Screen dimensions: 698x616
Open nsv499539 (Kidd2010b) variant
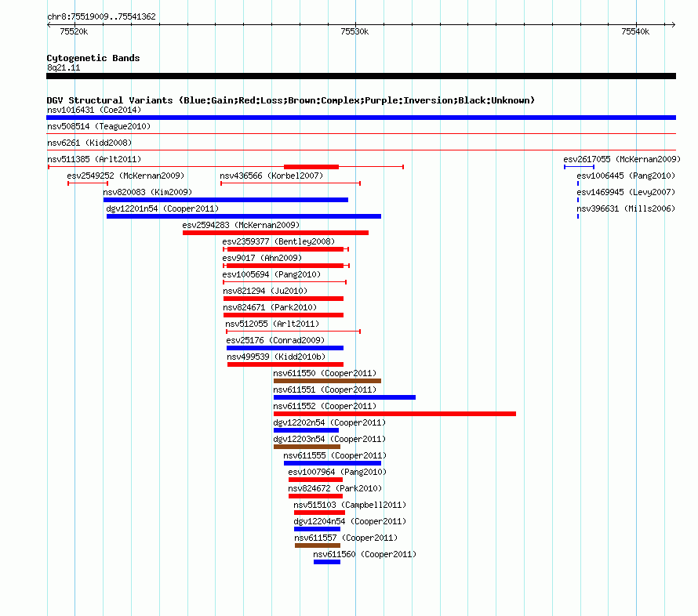click(276, 357)
